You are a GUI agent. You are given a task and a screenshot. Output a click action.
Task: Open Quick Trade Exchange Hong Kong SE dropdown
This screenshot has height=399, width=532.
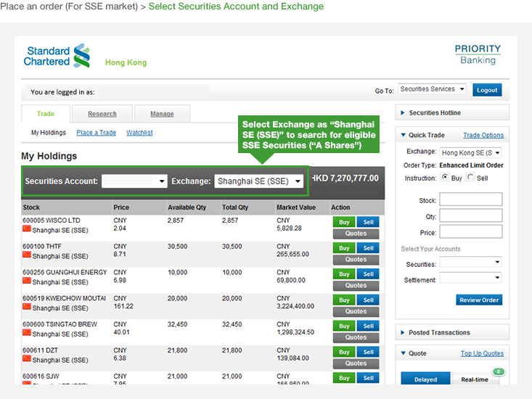pos(470,153)
